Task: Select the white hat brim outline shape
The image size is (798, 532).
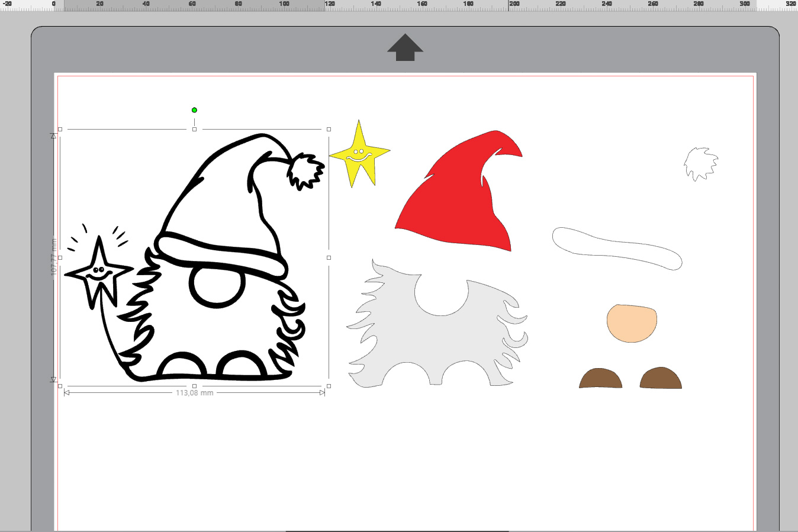Action: tap(617, 249)
